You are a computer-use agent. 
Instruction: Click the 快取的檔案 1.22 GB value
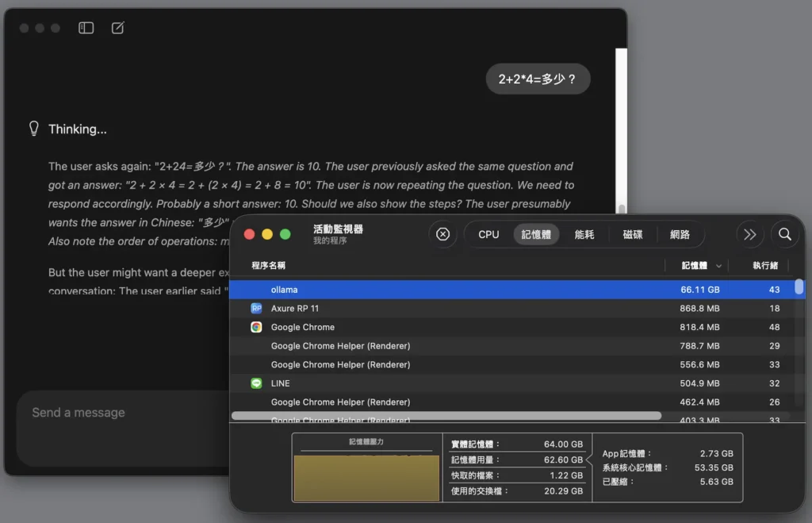pyautogui.click(x=566, y=475)
